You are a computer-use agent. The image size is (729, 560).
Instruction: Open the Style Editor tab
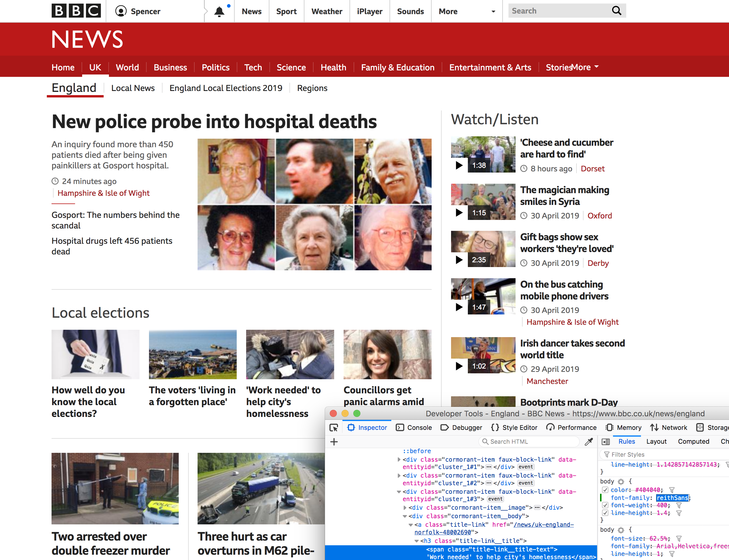tap(514, 428)
